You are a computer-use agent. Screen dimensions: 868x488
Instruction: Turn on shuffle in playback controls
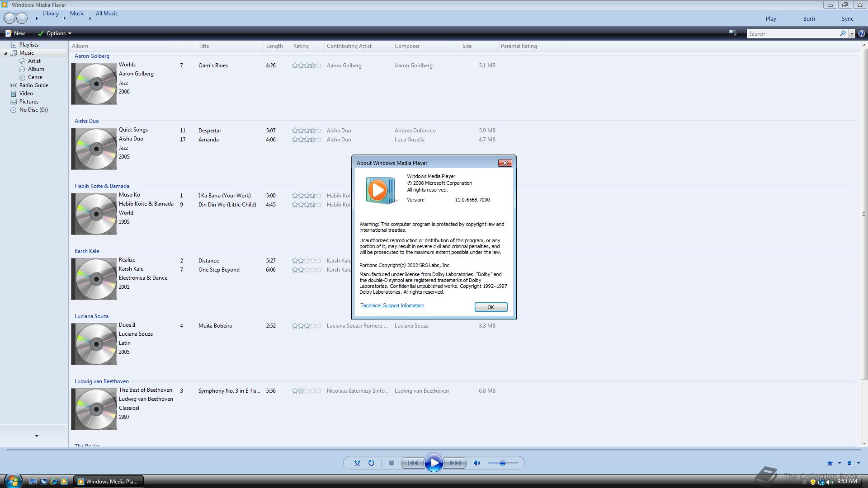[x=357, y=463]
